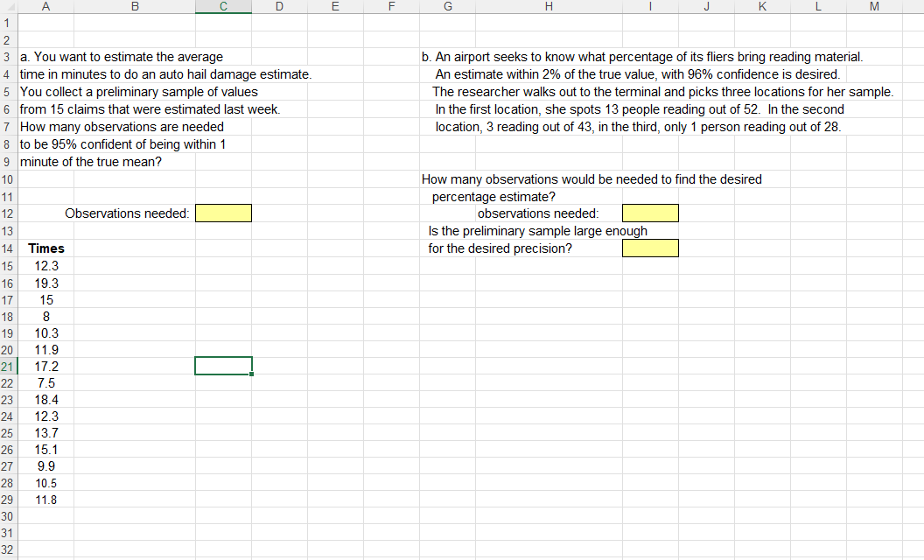Viewport: 924px width, 560px height.
Task: Click "from 15 claims that were estimated last week."
Action: coord(150,109)
